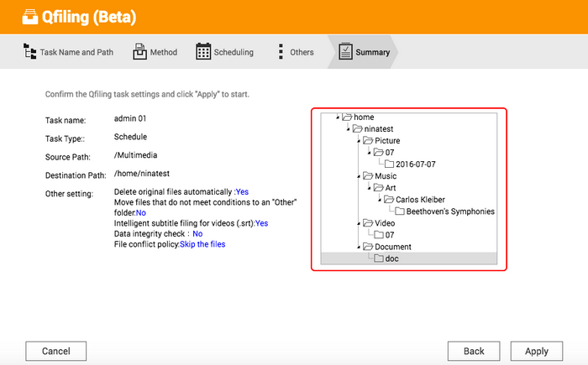Click the Method step icon
Viewport: 588px width, 365px height.
[139, 51]
